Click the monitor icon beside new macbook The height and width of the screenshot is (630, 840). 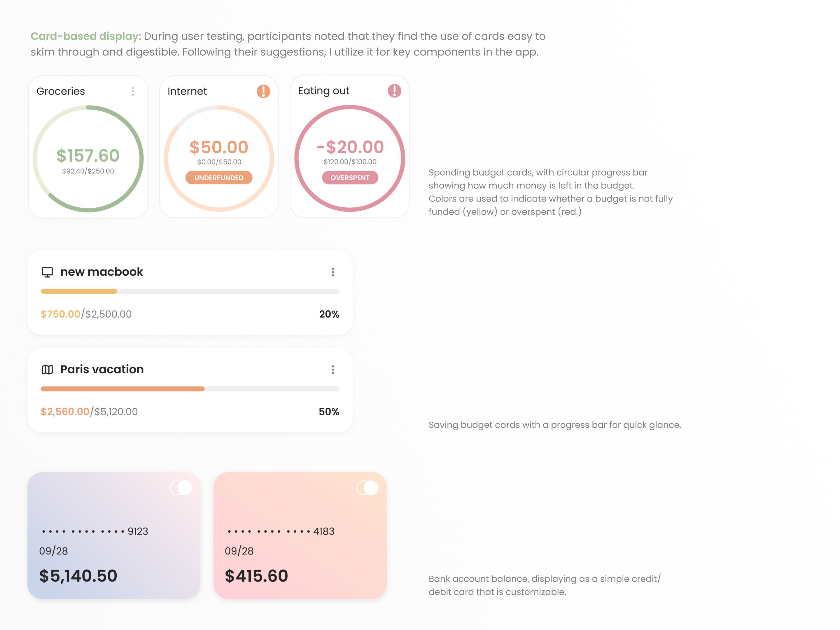coord(47,272)
